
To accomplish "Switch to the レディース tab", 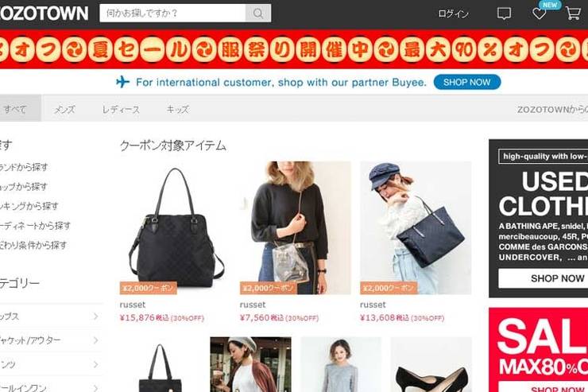I will pyautogui.click(x=121, y=109).
